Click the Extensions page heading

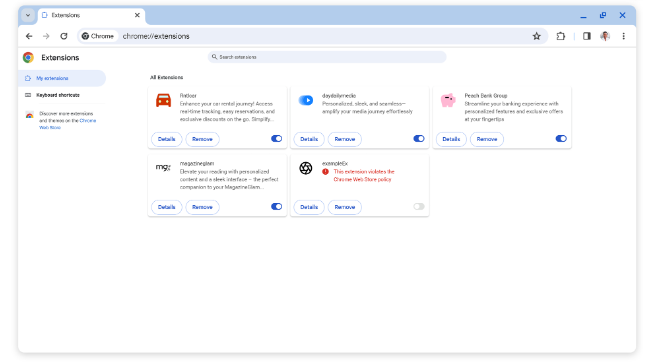point(60,58)
